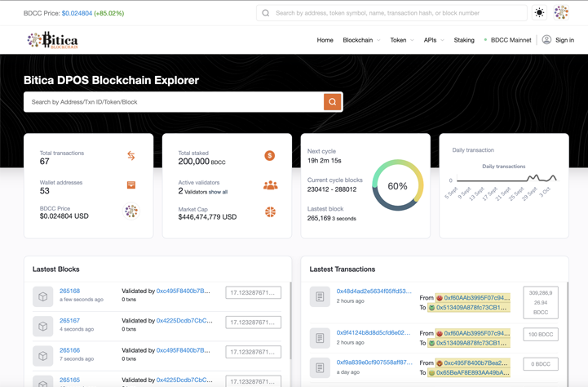Open block 265168 link
Image resolution: width=588 pixels, height=387 pixels.
70,291
